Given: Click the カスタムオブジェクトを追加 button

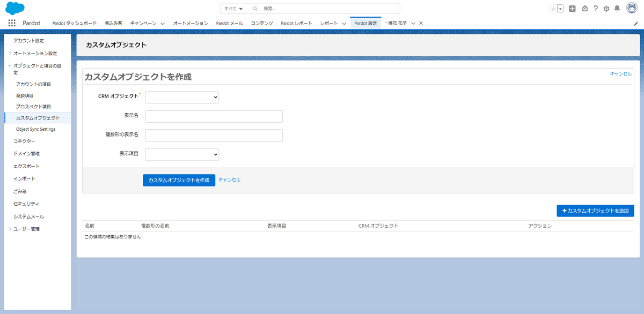Looking at the screenshot, I should click(595, 211).
